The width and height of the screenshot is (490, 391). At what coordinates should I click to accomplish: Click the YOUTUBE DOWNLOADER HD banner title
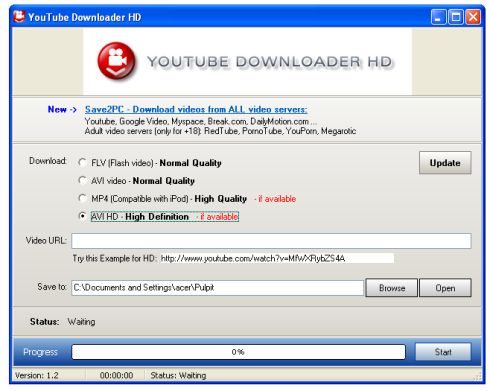click(x=270, y=62)
